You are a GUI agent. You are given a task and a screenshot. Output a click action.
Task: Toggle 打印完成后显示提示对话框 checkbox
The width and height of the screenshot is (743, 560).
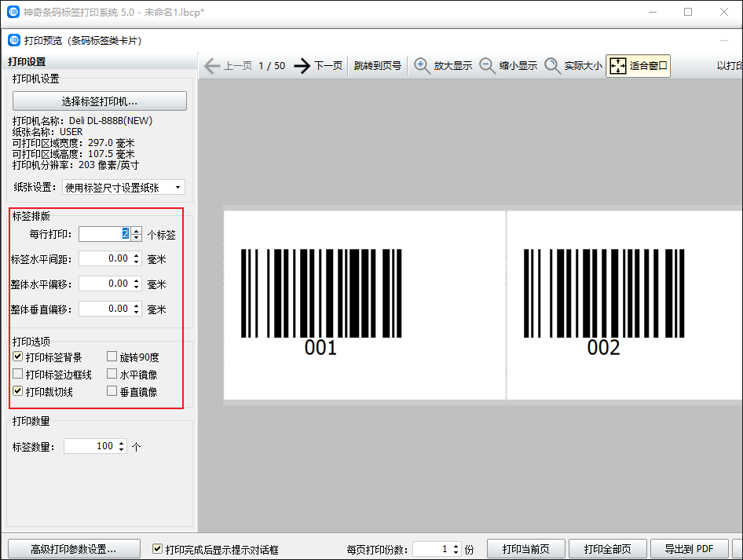click(x=158, y=549)
